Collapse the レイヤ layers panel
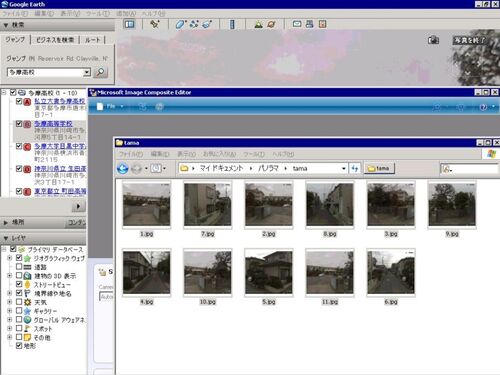The image size is (500, 375). [6, 238]
